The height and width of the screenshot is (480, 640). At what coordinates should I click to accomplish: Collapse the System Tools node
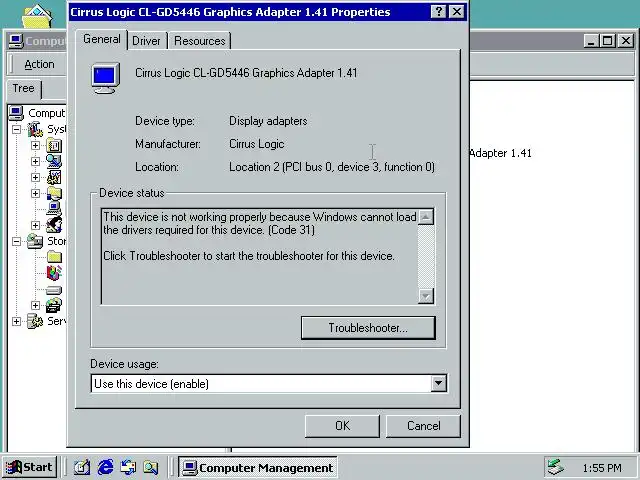tap(16, 129)
